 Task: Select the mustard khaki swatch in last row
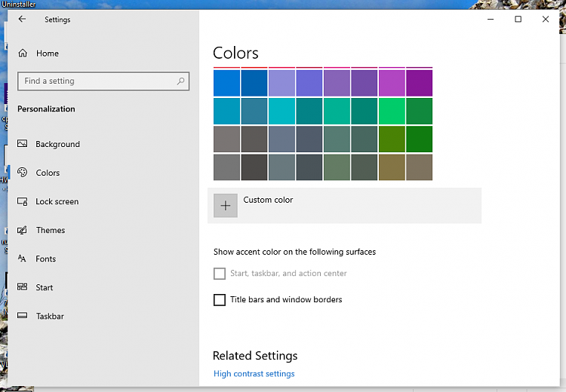[x=392, y=167]
